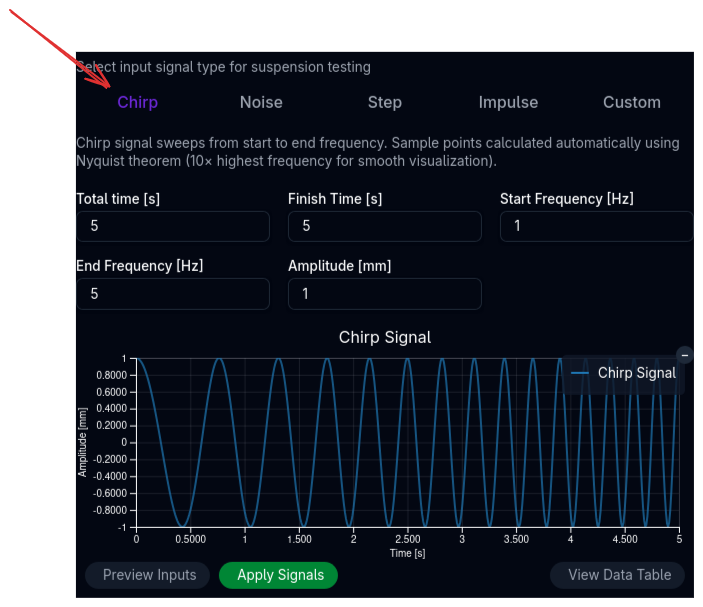Focus the Finish Time [s] input box
The width and height of the screenshot is (703, 607).
(x=384, y=226)
